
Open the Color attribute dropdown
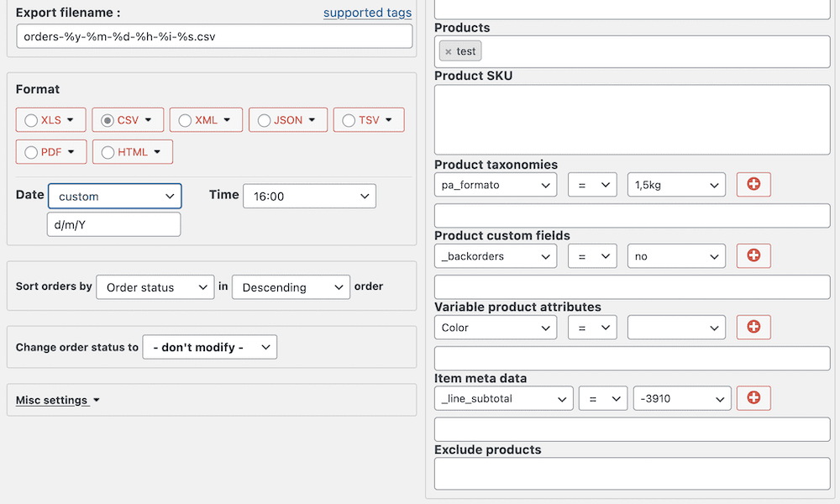(495, 327)
